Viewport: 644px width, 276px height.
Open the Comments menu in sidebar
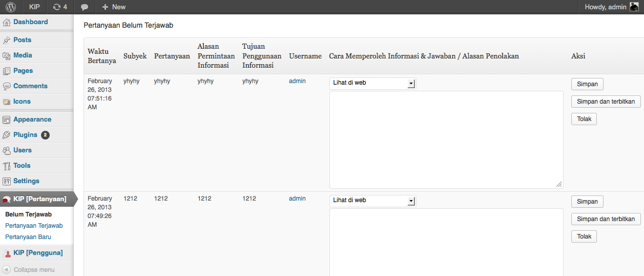[x=31, y=86]
